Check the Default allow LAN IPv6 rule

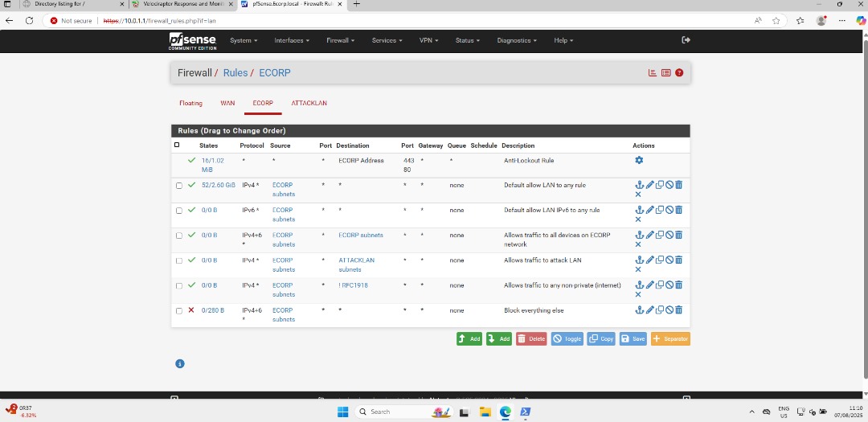coord(178,211)
